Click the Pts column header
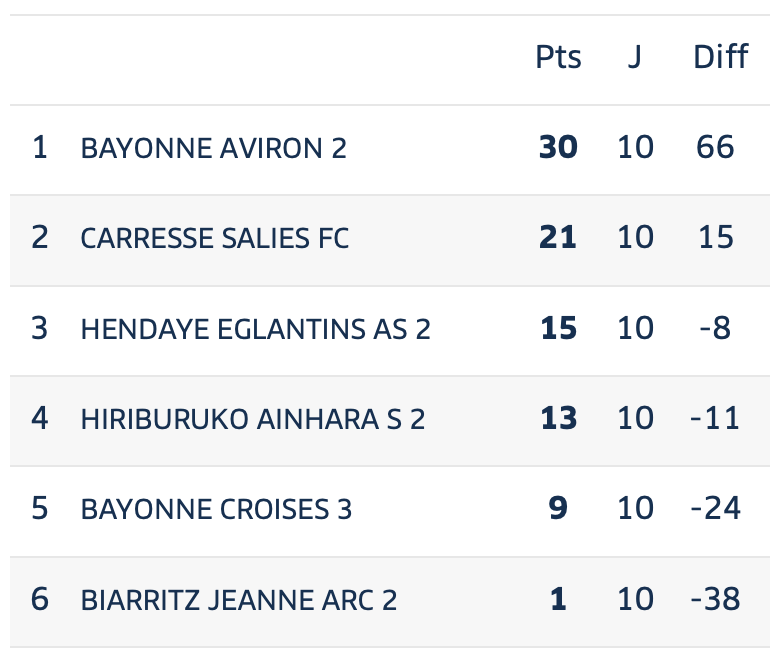 click(x=558, y=57)
